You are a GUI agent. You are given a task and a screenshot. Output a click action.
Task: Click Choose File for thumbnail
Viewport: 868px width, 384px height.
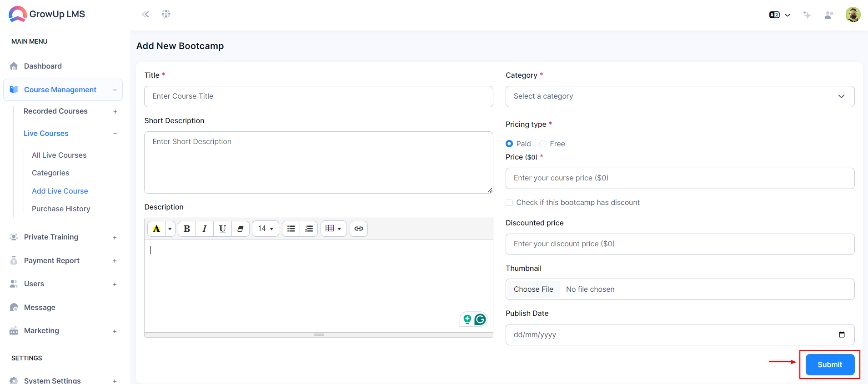533,289
